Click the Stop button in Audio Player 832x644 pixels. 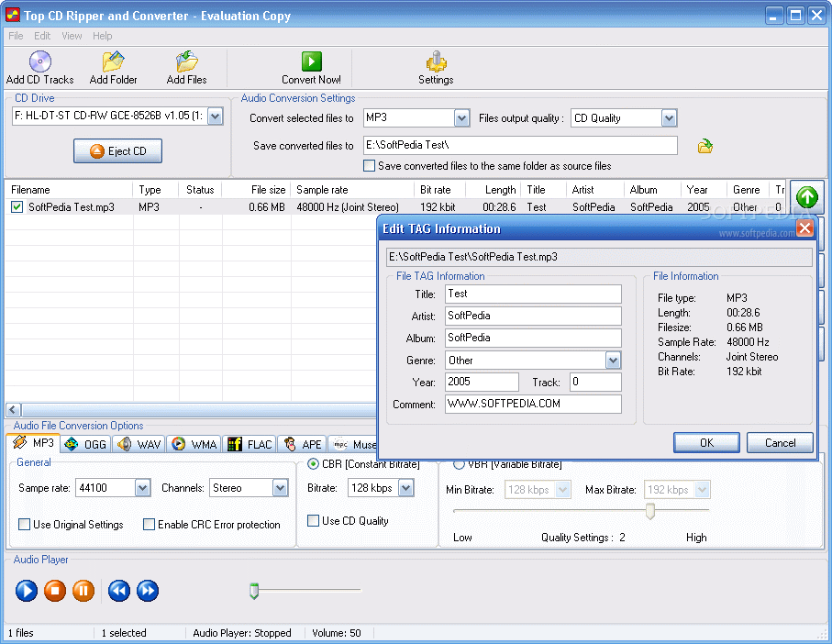(x=55, y=591)
